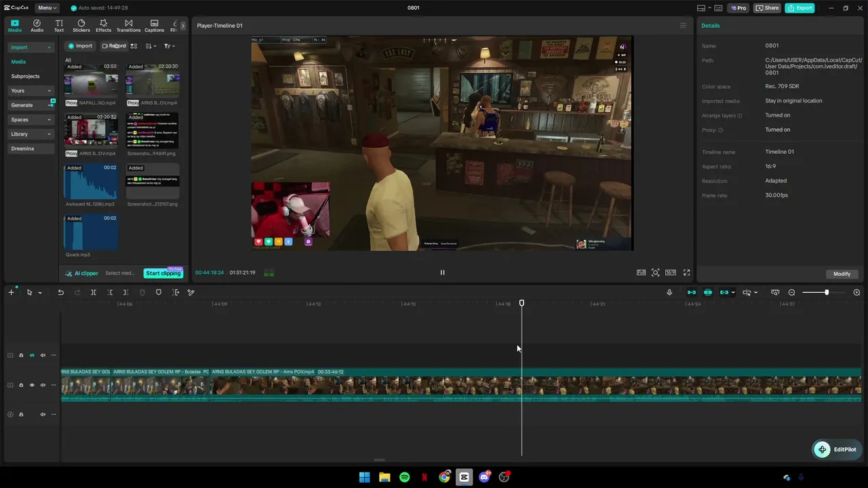
Task: Click the 16:9 ratio icon below player
Action: pyautogui.click(x=670, y=272)
